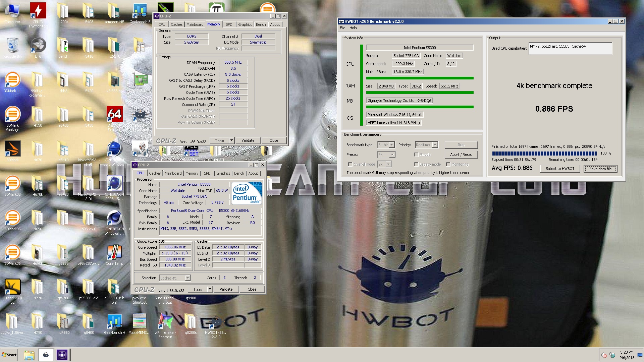Screen dimensions: 644x362
Task: Click the Used CPU capabilities text box
Action: point(570,49)
